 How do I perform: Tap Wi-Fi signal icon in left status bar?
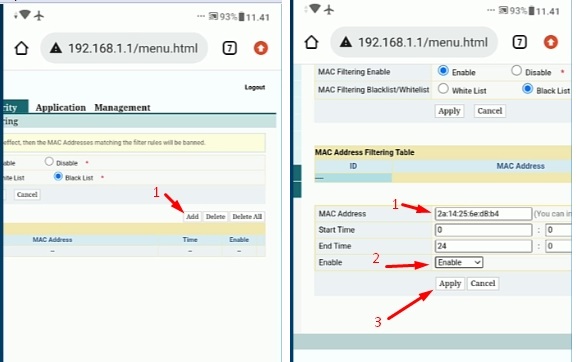tap(25, 15)
